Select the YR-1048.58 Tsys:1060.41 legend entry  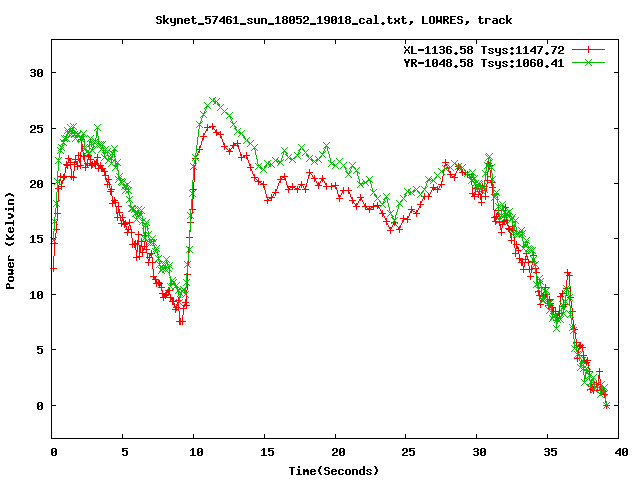click(484, 63)
